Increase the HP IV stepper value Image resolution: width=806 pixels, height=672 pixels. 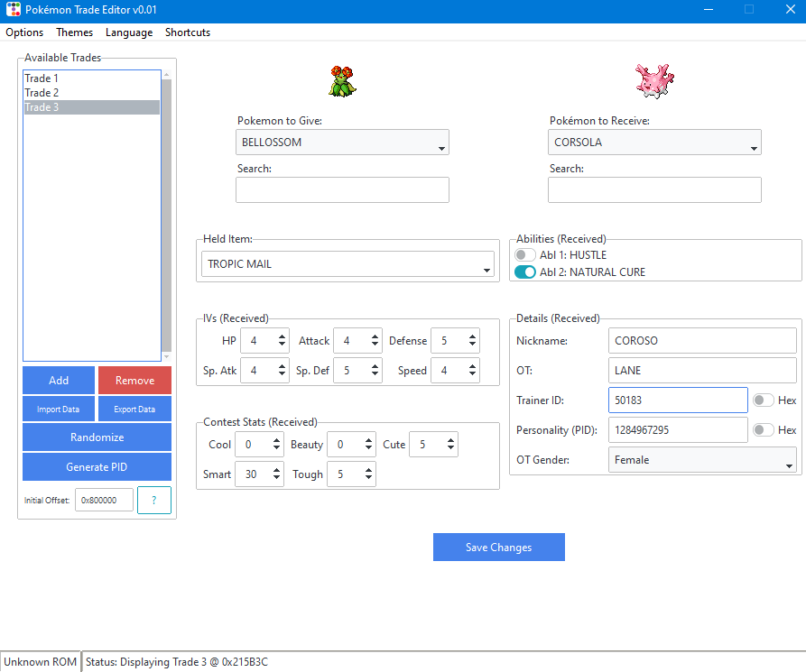(x=281, y=336)
